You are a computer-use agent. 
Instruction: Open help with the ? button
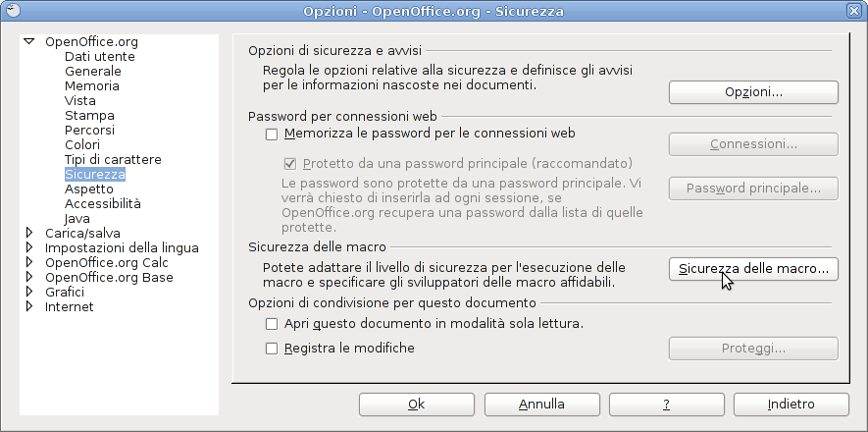coord(667,405)
